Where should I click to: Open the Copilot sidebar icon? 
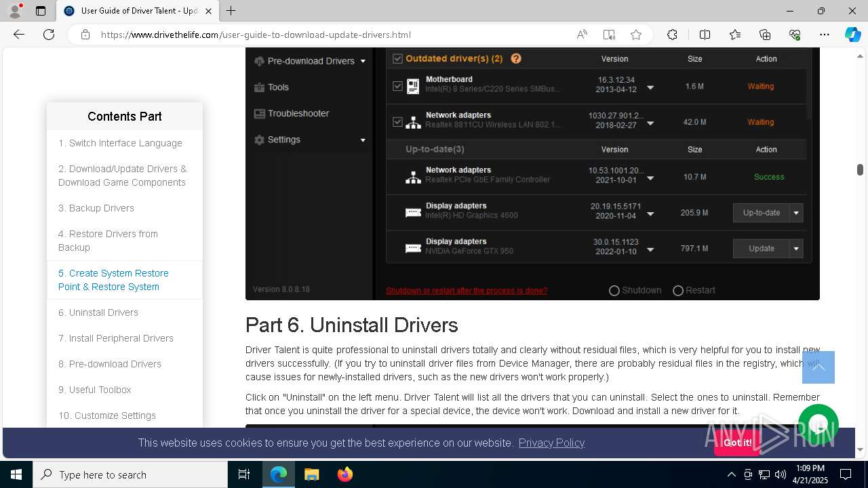[x=852, y=35]
